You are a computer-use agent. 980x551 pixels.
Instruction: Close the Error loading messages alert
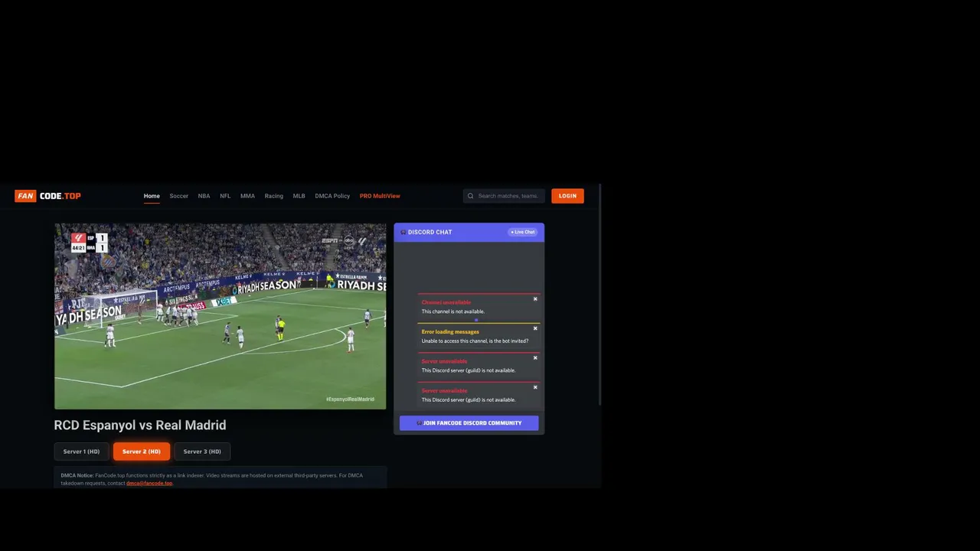[535, 328]
